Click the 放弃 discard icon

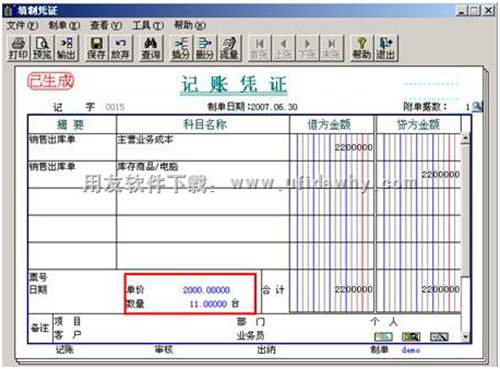[x=120, y=49]
